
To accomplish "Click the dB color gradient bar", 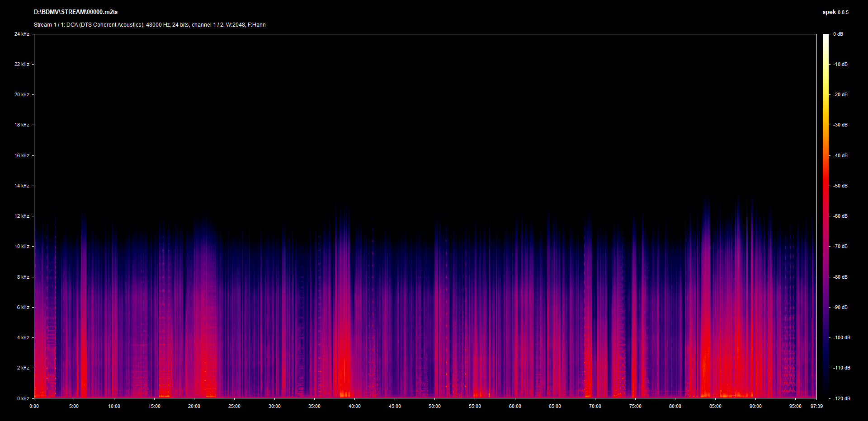I will 826,216.
